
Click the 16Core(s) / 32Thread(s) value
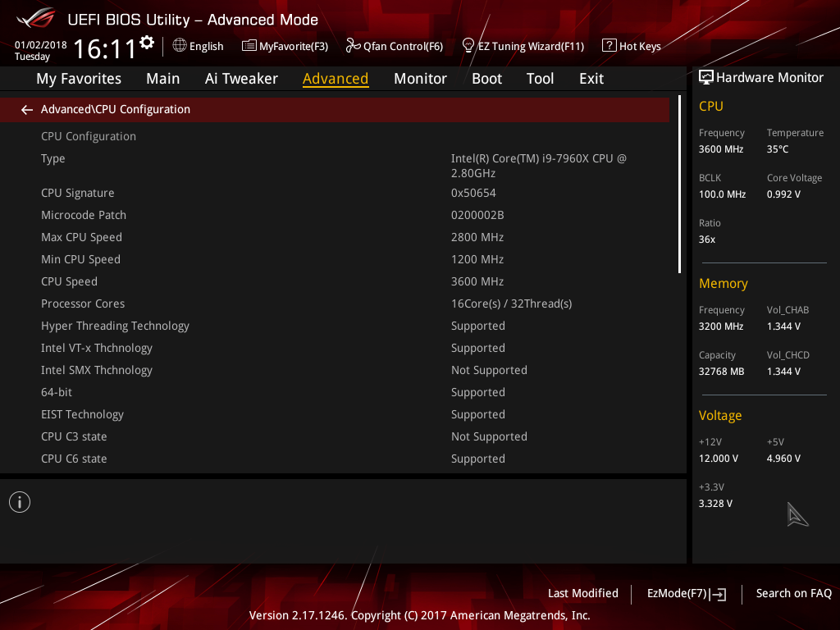coord(511,304)
